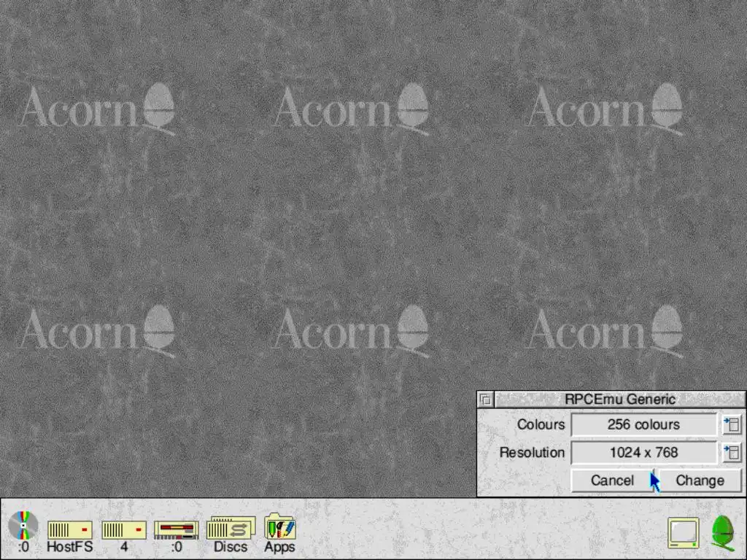Click the Colours label
The width and height of the screenshot is (747, 560).
541,424
